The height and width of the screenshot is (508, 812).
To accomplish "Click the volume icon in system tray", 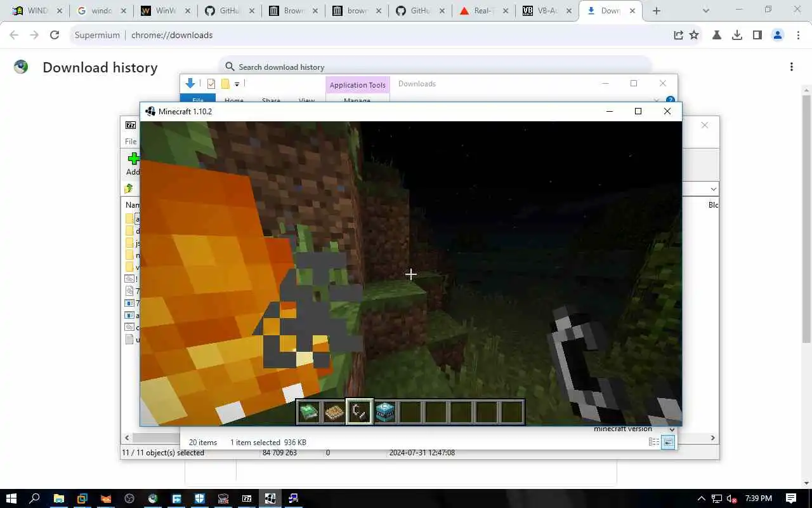I will click(731, 498).
